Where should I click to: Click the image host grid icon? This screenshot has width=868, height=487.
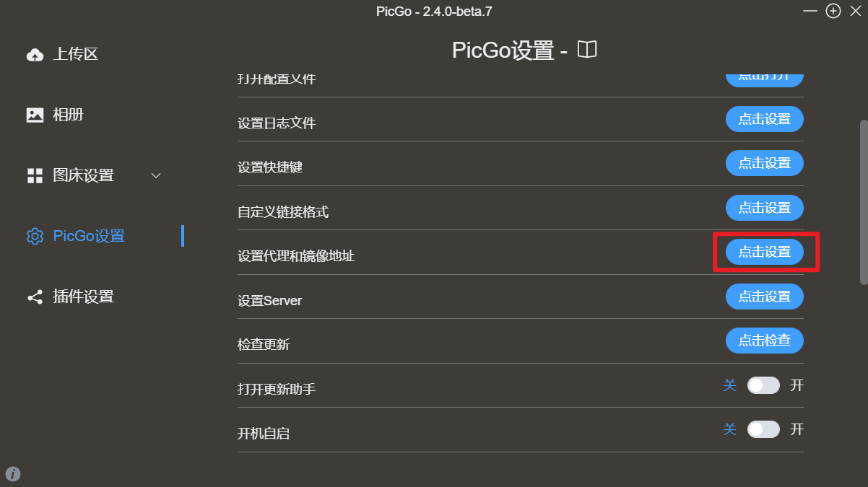tap(35, 175)
